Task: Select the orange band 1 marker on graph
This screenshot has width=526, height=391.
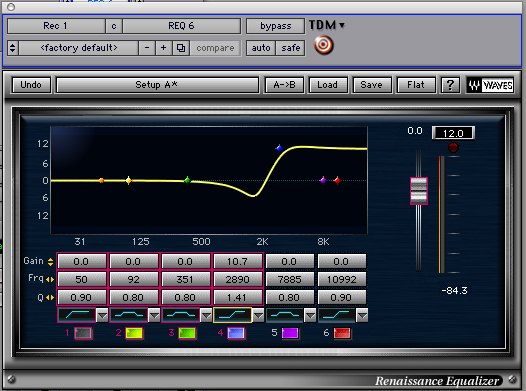Action: pos(101,180)
